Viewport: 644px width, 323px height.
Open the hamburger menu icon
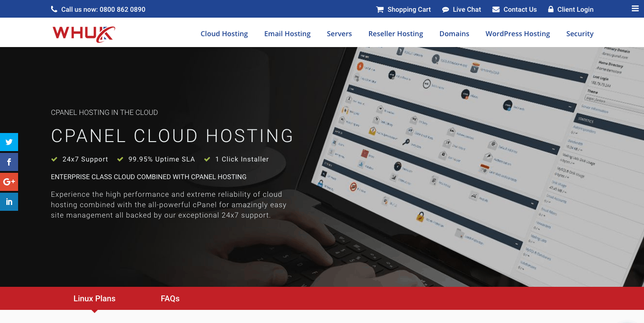635,9
